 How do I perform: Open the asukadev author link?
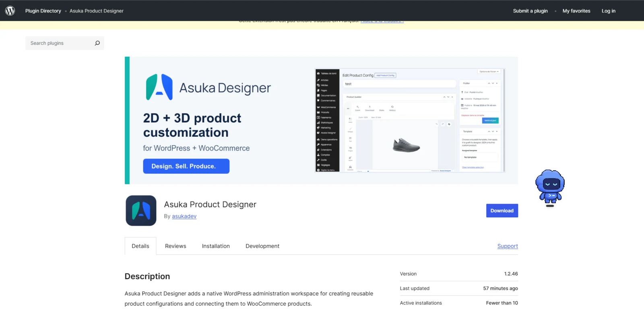[x=184, y=216]
